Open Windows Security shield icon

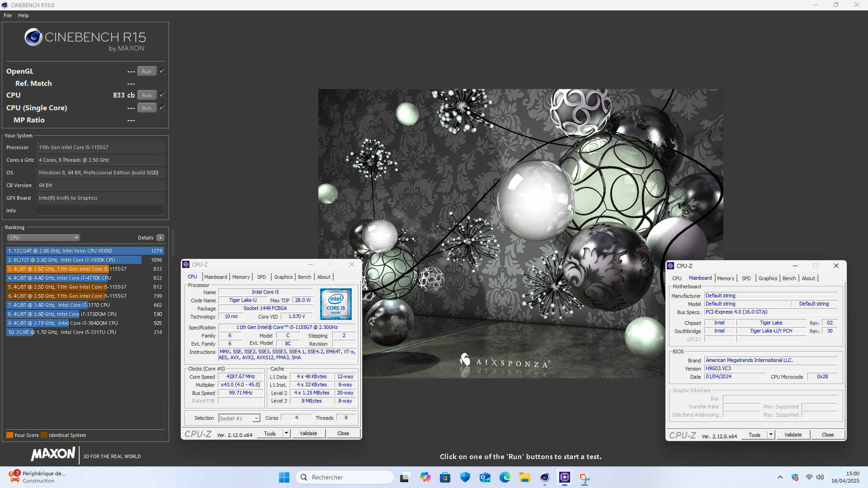pos(465,477)
